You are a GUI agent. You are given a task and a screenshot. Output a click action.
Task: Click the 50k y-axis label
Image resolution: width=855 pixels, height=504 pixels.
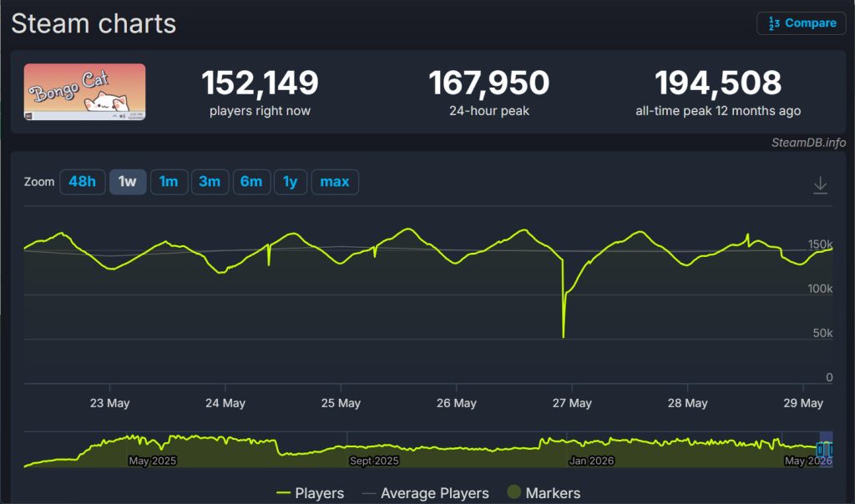pos(822,333)
